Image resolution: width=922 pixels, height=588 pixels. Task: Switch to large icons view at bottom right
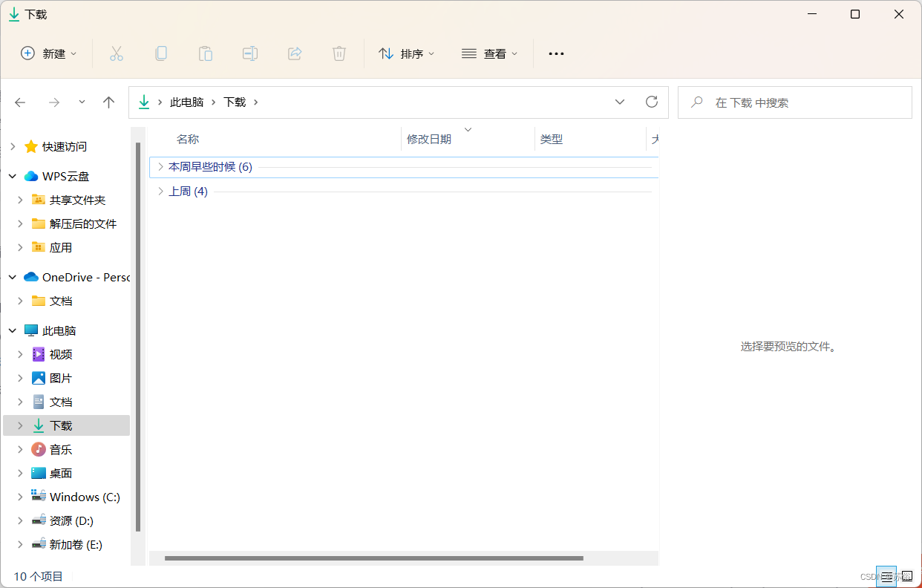[x=906, y=576]
